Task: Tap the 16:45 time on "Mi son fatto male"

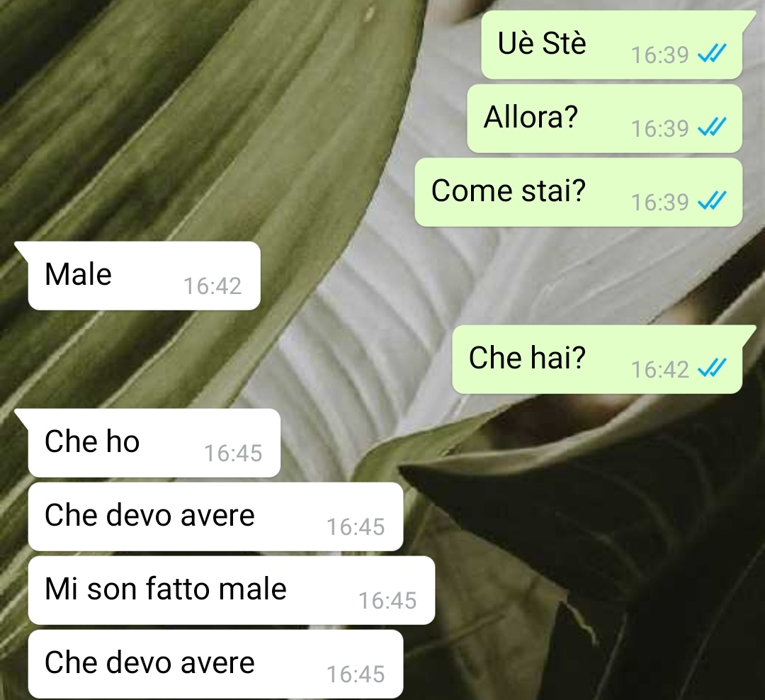Action: [387, 600]
